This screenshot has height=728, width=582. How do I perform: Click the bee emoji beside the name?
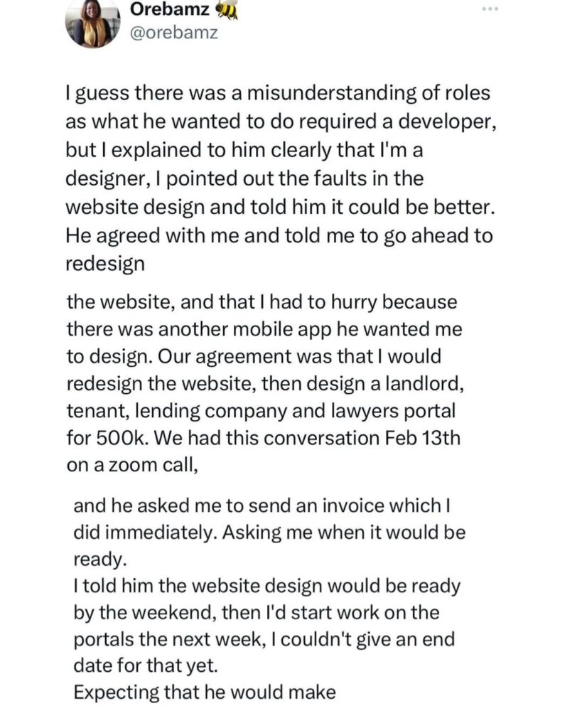coord(227,10)
